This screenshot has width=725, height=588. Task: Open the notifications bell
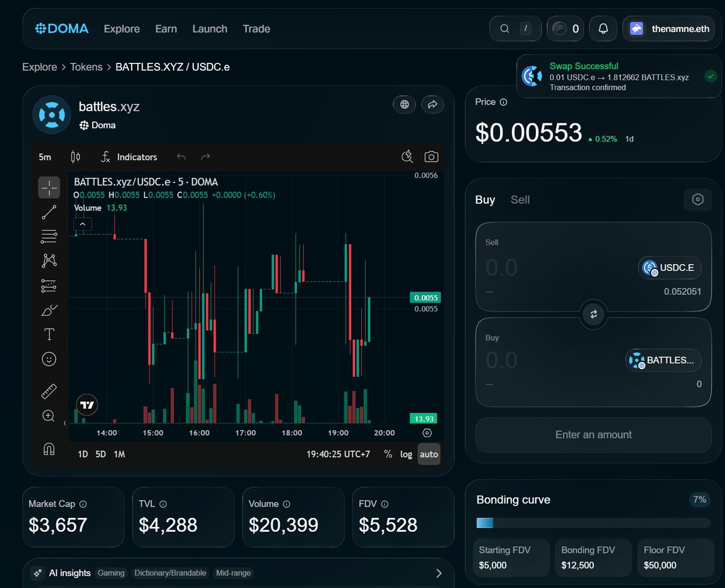(x=603, y=28)
